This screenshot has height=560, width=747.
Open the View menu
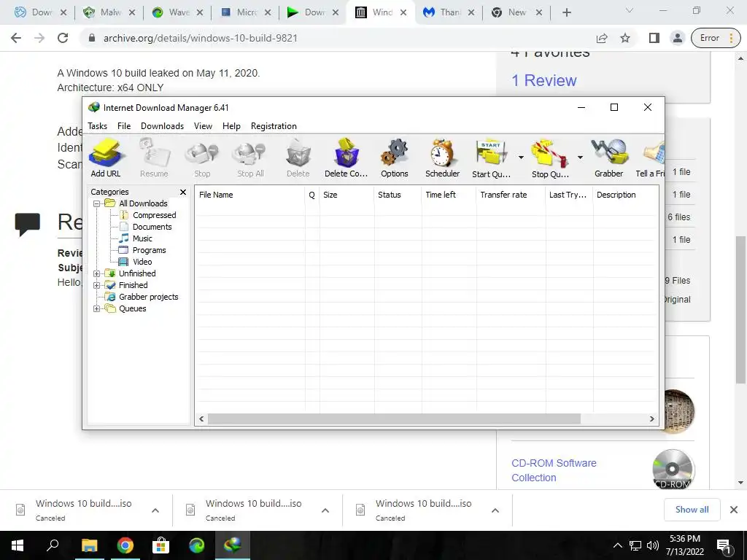click(203, 126)
